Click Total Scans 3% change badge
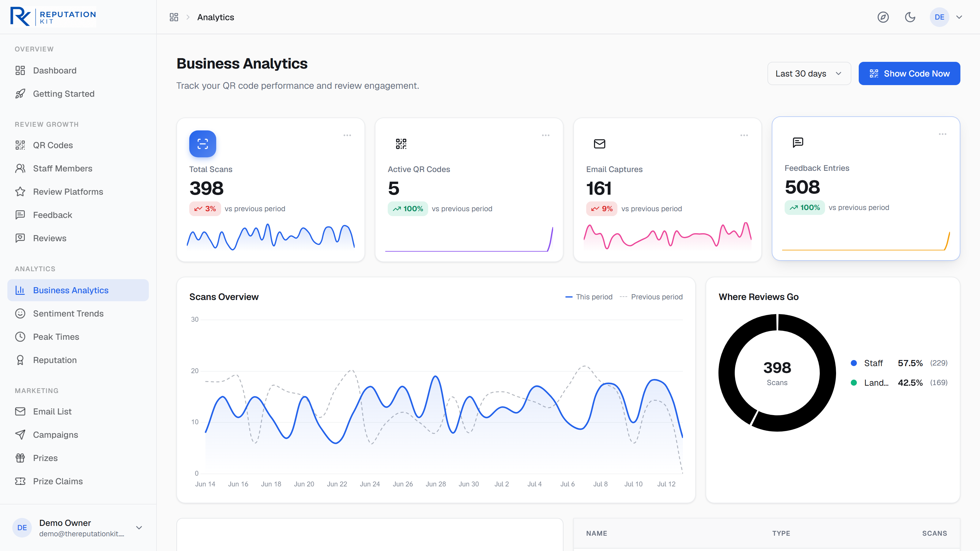Viewport: 980px width, 551px height. [x=205, y=209]
